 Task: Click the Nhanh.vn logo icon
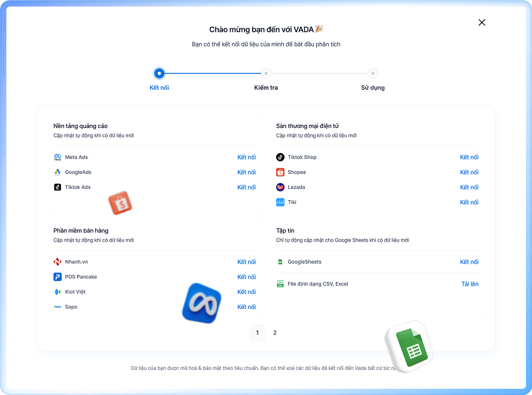point(58,262)
